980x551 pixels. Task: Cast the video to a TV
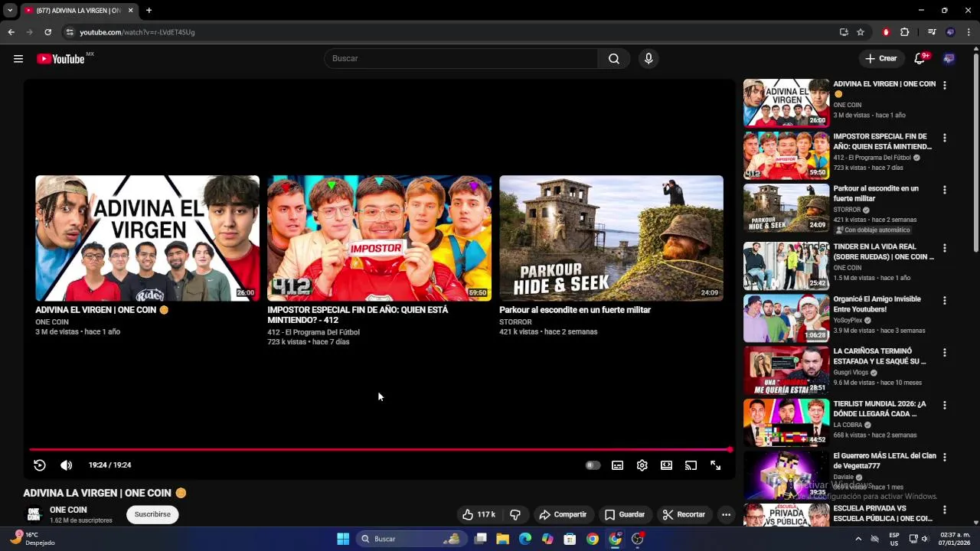[x=691, y=465]
